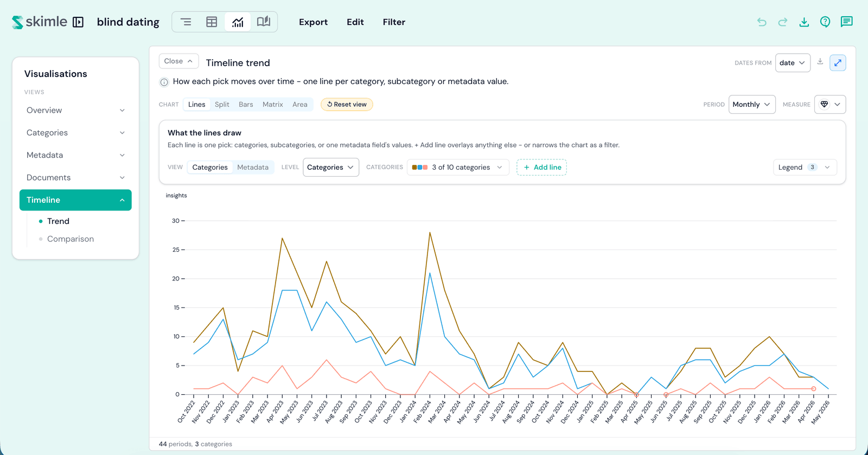Viewport: 868px width, 455px height.
Task: Open the Edit menu
Action: 355,22
